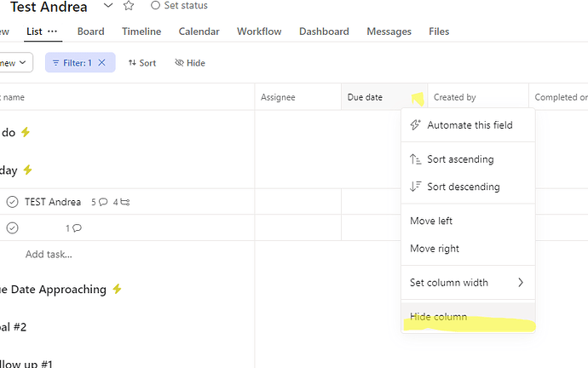The image size is (588, 368).
Task: Switch to the Board tab
Action: click(90, 32)
